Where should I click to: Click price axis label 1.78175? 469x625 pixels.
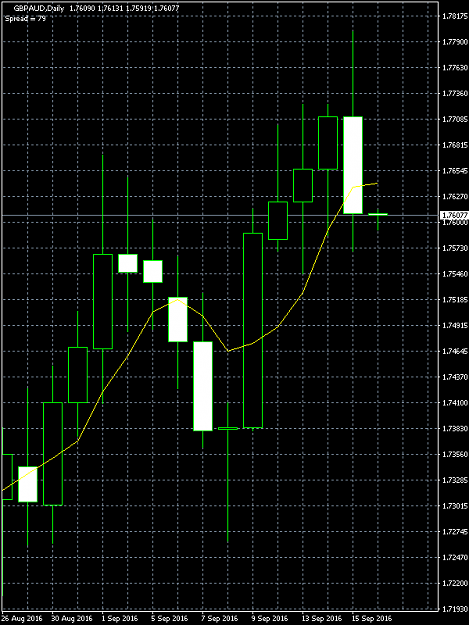[455, 16]
